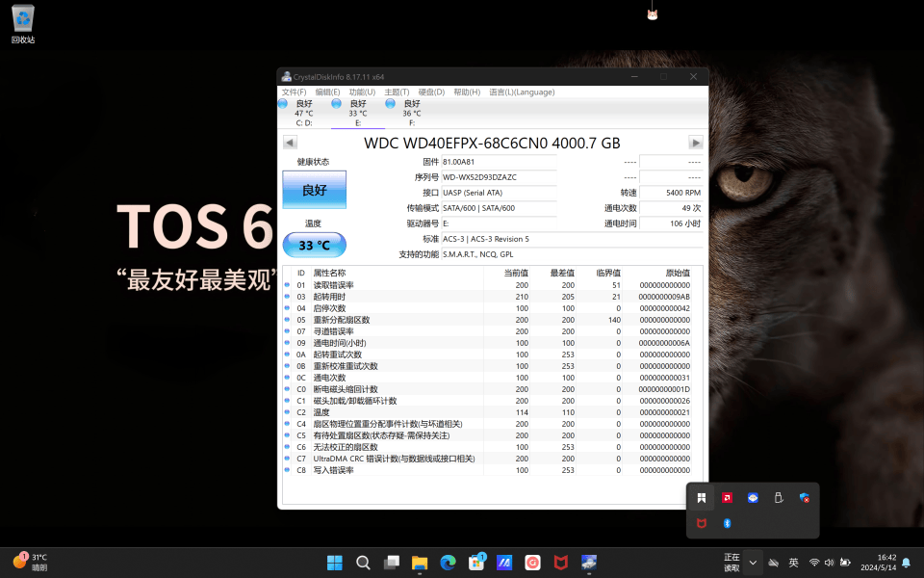The width and height of the screenshot is (924, 578).
Task: Click the 固件 field showing 81.00A81
Action: pos(500,162)
